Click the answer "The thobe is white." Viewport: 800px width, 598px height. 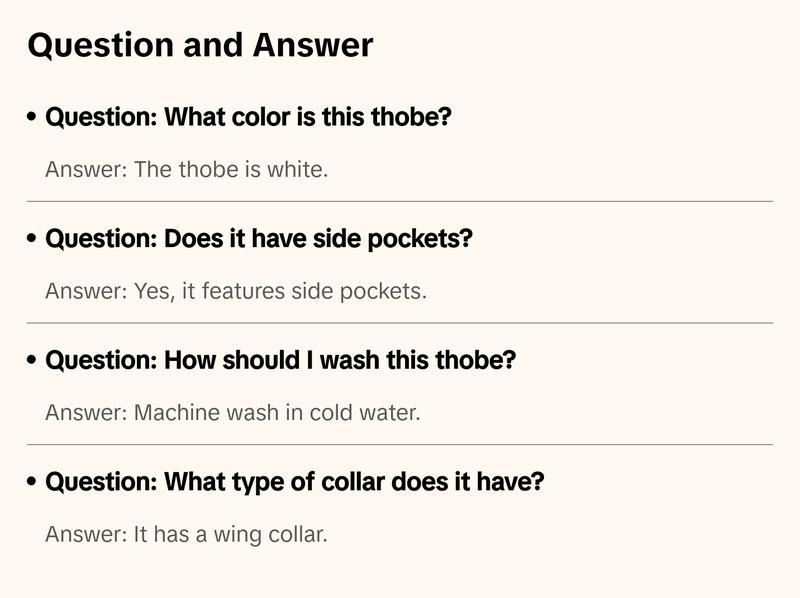coord(187,170)
